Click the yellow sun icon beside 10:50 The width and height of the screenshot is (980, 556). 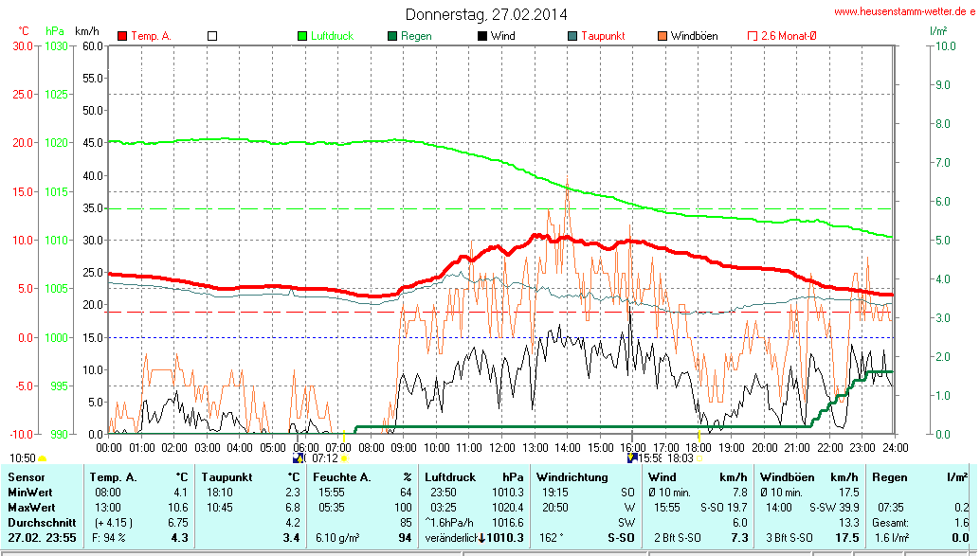click(x=43, y=459)
